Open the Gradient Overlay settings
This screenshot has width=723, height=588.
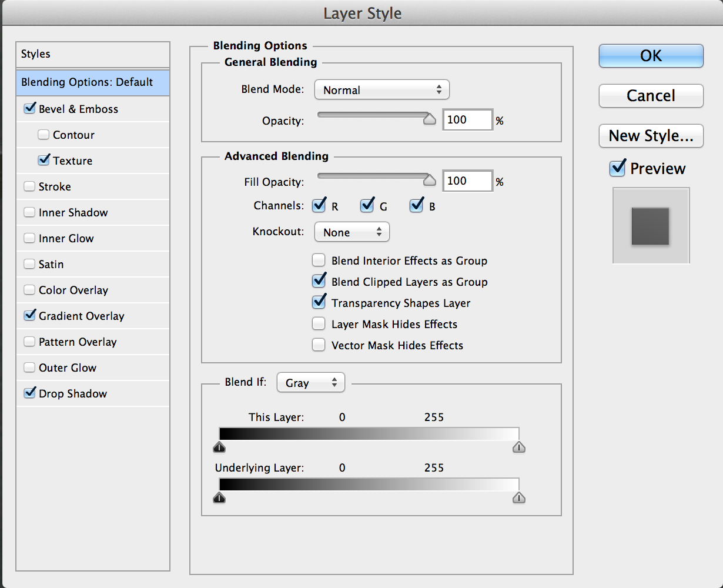[x=81, y=316]
